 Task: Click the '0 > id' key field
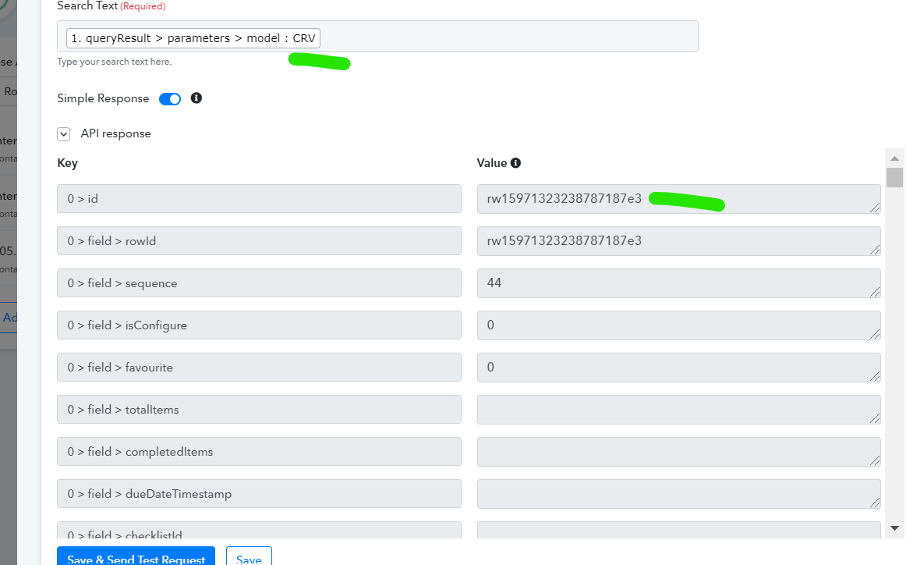pyautogui.click(x=259, y=199)
